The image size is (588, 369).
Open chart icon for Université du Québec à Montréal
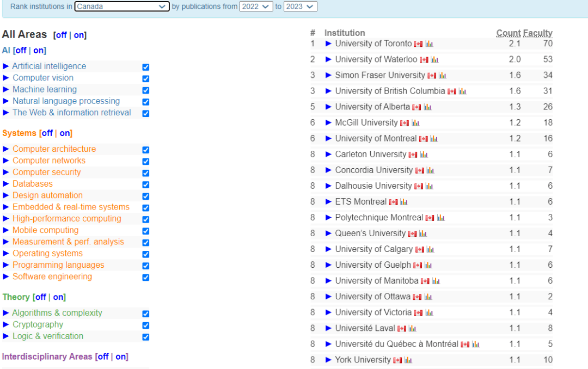coord(476,345)
